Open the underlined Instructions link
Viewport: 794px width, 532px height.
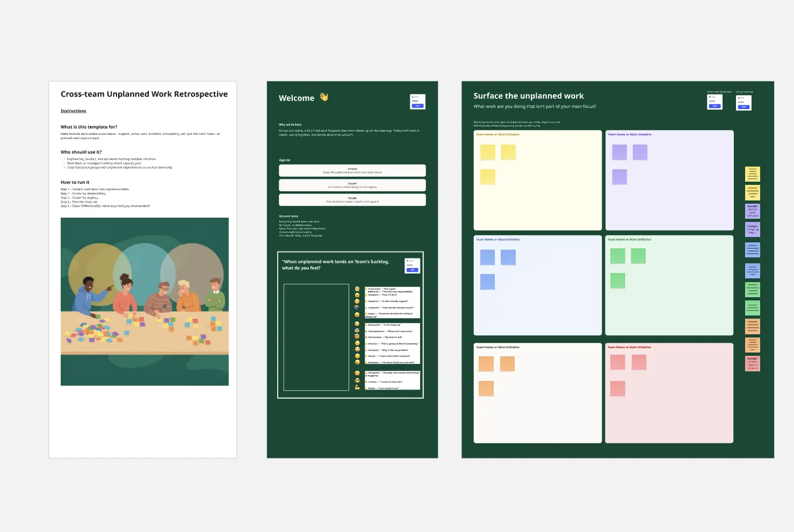(x=74, y=111)
